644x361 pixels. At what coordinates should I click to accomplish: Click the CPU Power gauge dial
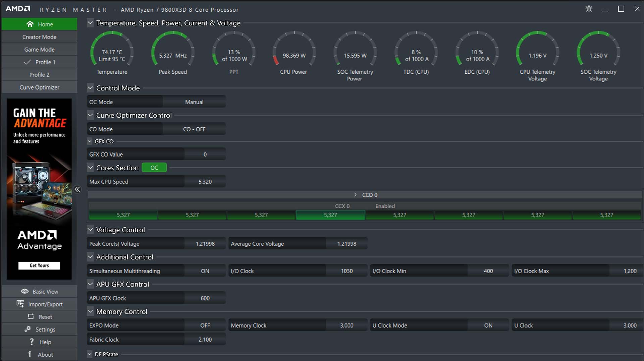click(294, 49)
